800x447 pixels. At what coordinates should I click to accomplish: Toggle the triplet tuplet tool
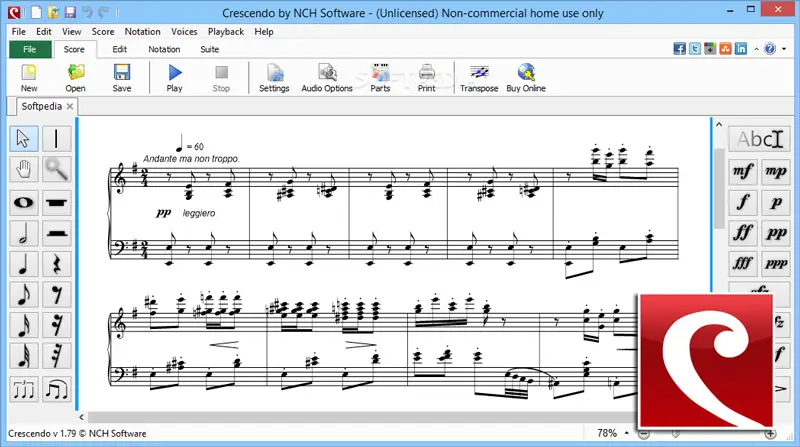(x=25, y=390)
